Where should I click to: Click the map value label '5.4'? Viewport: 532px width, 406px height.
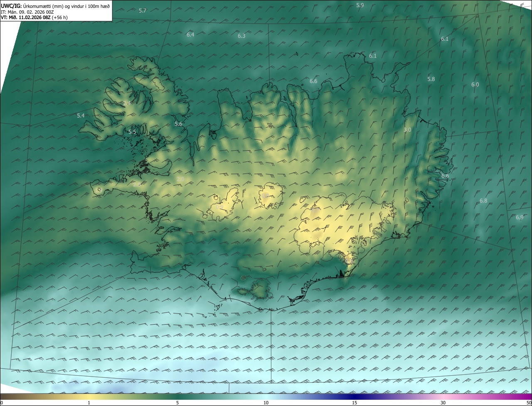(x=81, y=115)
